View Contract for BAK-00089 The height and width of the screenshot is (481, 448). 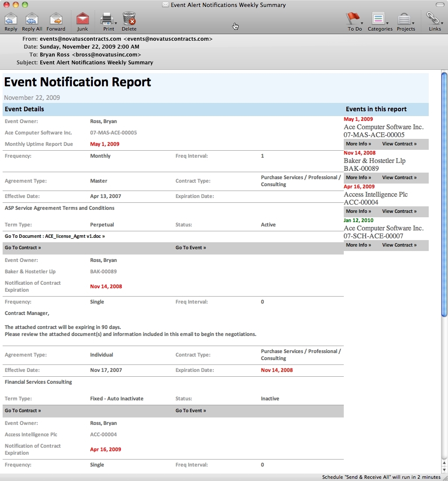[x=399, y=177]
